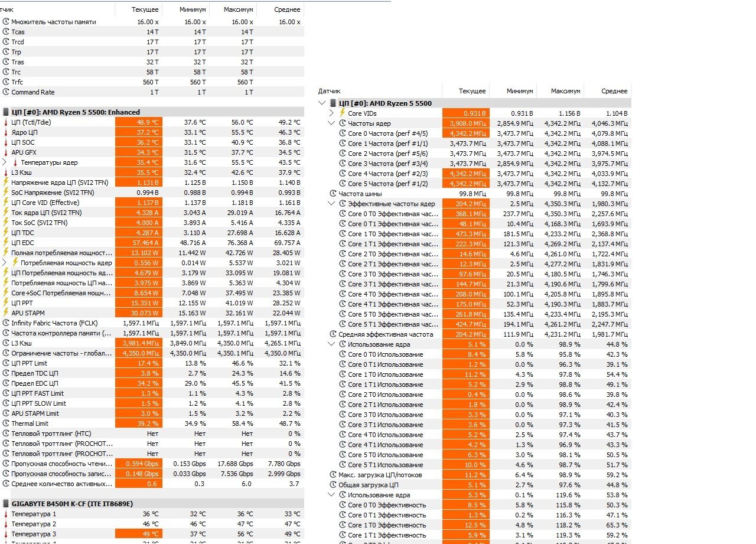The width and height of the screenshot is (756, 544).
Task: Click the 48.9 °C current value
Action: (x=139, y=122)
